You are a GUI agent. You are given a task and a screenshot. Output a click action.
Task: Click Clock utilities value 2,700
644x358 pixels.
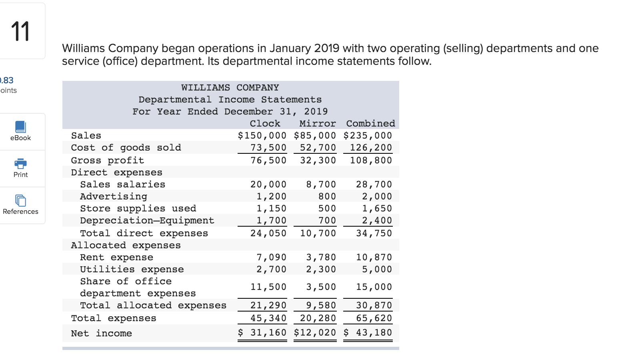click(x=272, y=269)
